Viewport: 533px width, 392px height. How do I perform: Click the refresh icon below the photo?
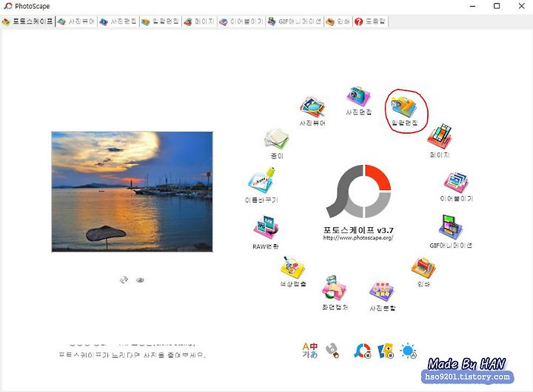pyautogui.click(x=124, y=280)
